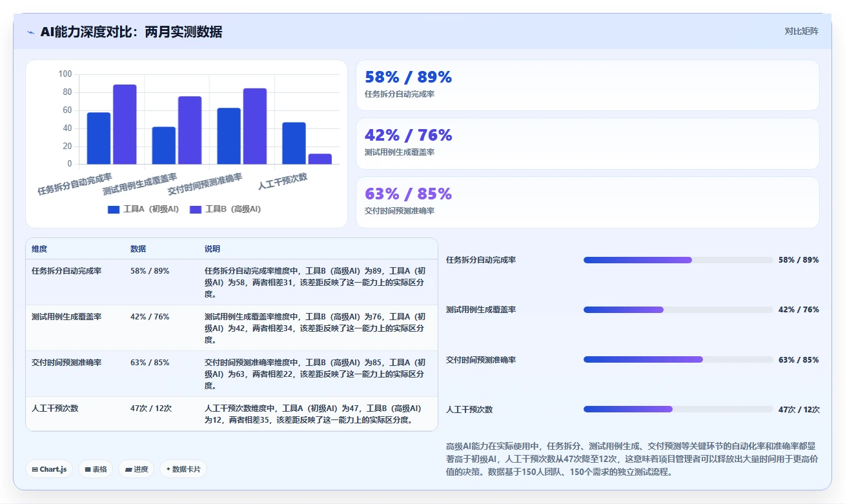Image resolution: width=845 pixels, height=504 pixels.
Task: Click the 测试用例生成覆盖率 progress bar
Action: pos(678,310)
